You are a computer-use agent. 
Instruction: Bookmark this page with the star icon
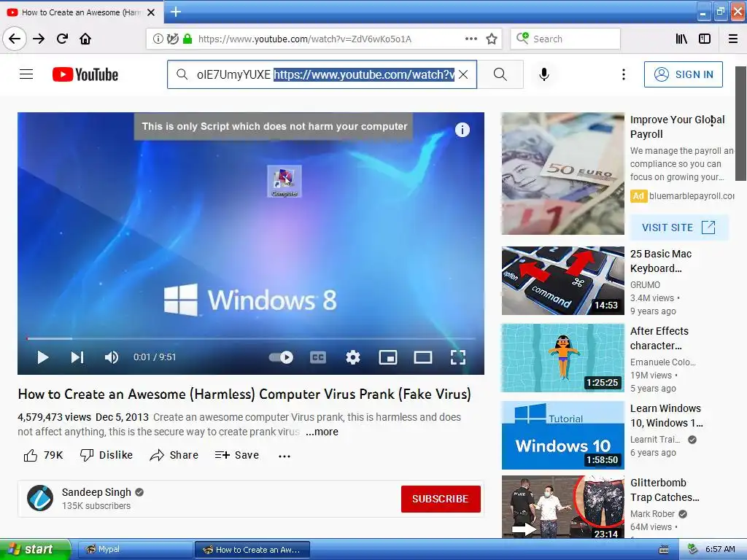[492, 39]
